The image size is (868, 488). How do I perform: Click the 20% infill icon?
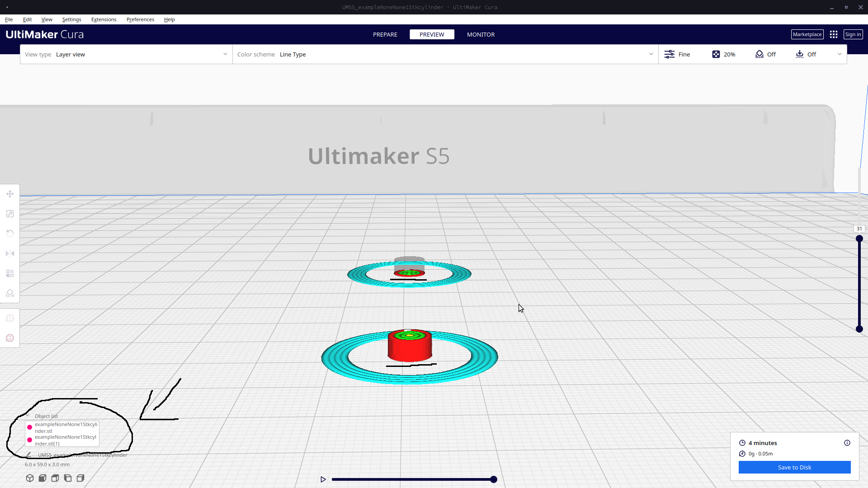pos(716,54)
